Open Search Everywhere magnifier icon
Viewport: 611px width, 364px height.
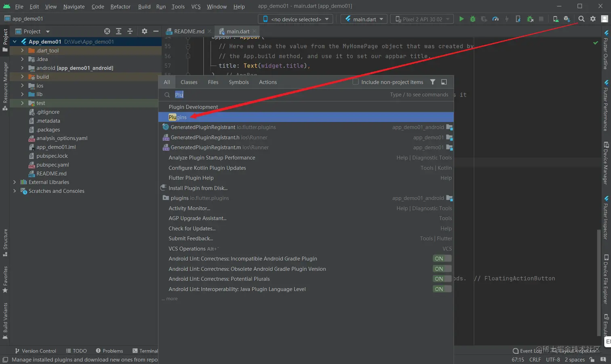581,19
